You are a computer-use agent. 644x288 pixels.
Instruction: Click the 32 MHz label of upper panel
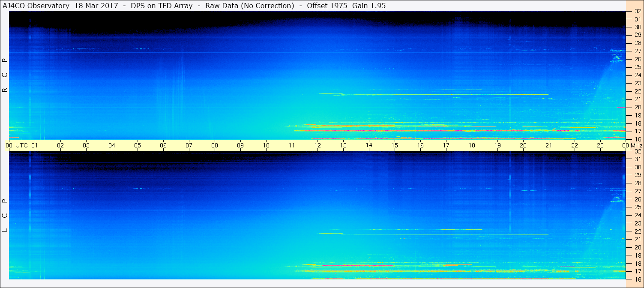coord(637,12)
